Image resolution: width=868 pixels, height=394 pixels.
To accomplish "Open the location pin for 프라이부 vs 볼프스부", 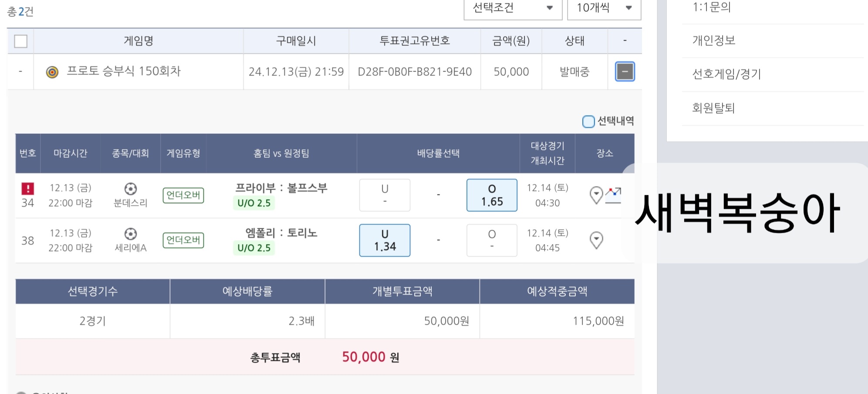I will [596, 195].
